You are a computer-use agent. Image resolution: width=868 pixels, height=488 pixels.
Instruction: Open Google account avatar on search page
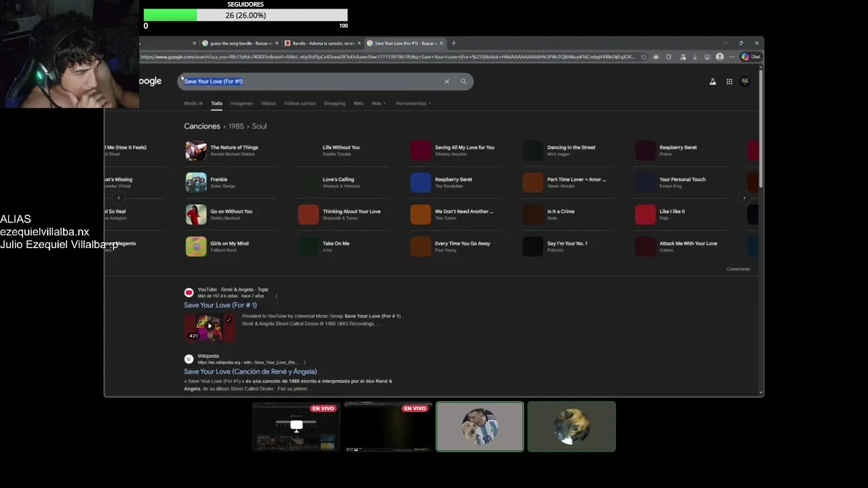[x=745, y=81]
